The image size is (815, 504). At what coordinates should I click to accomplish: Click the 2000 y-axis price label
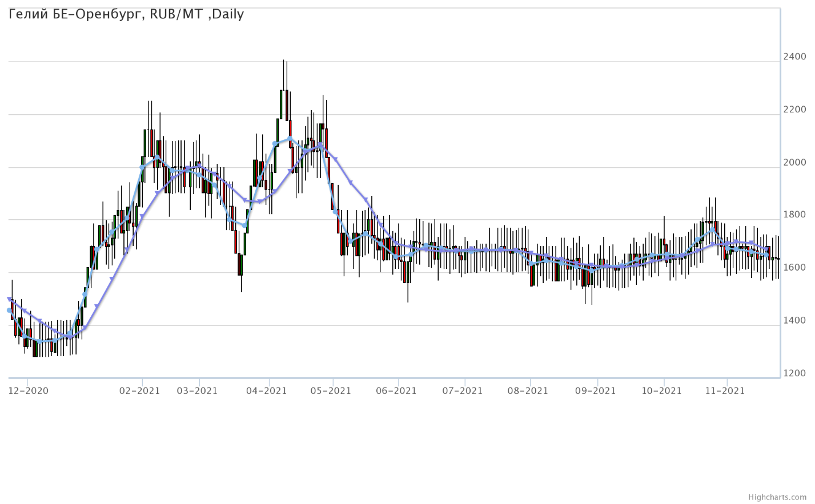coord(795,162)
